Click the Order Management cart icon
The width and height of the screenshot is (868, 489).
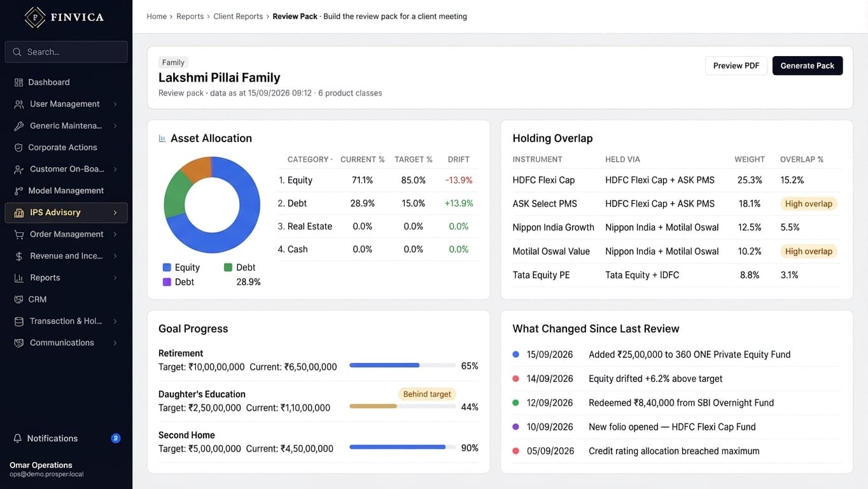click(18, 234)
